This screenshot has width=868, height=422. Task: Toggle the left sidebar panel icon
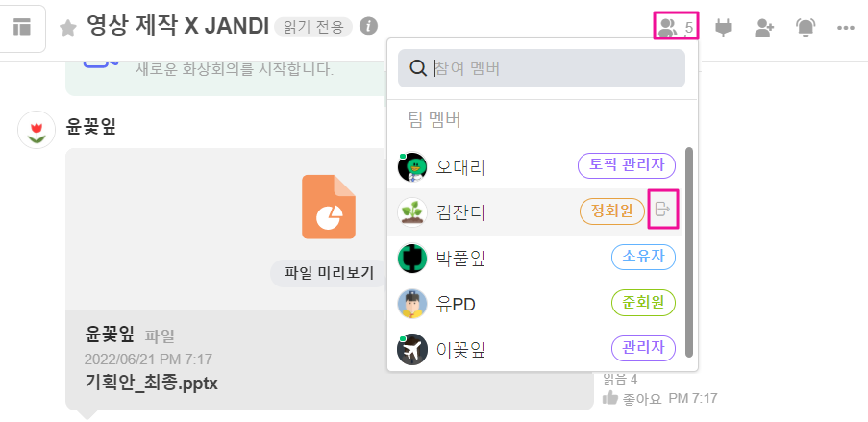tap(21, 27)
